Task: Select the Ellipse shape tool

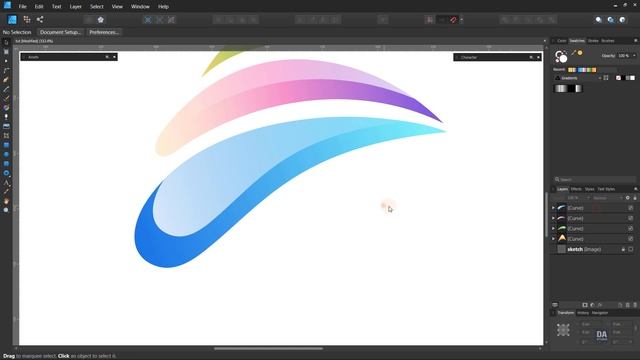Action: (x=6, y=155)
